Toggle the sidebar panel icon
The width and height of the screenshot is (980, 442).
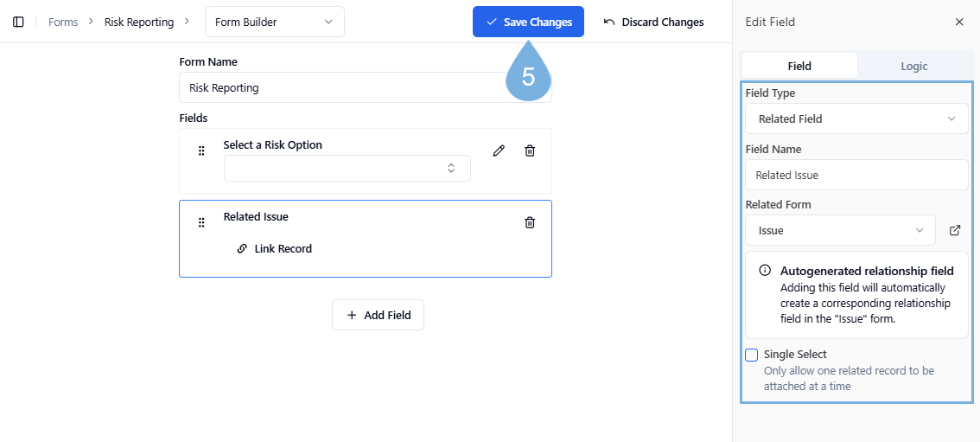(18, 22)
